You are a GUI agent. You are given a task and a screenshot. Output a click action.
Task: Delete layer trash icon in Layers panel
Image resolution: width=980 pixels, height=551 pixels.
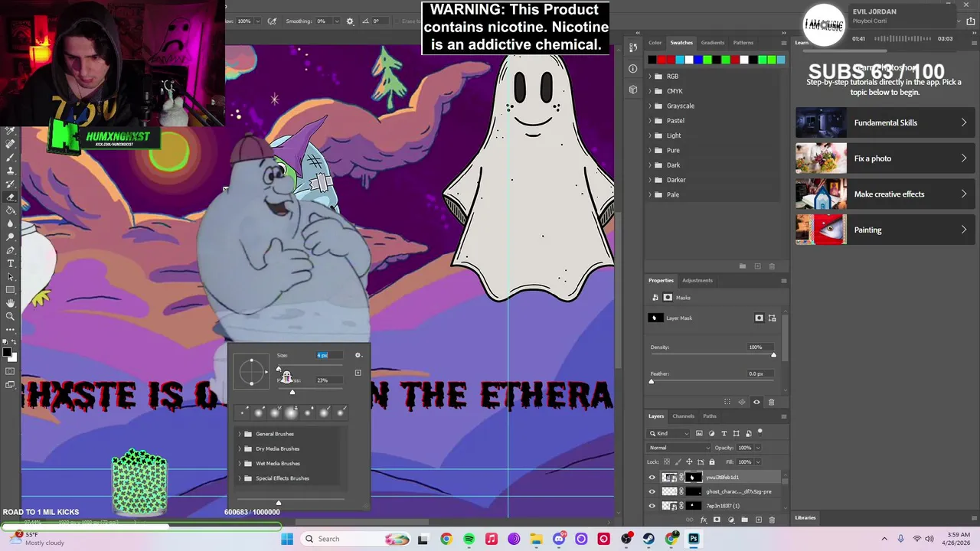(x=772, y=520)
